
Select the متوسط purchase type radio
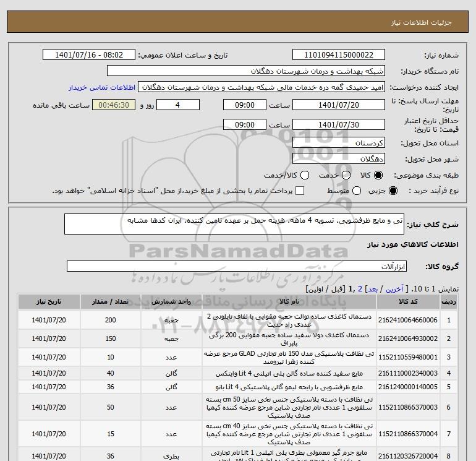pyautogui.click(x=357, y=191)
